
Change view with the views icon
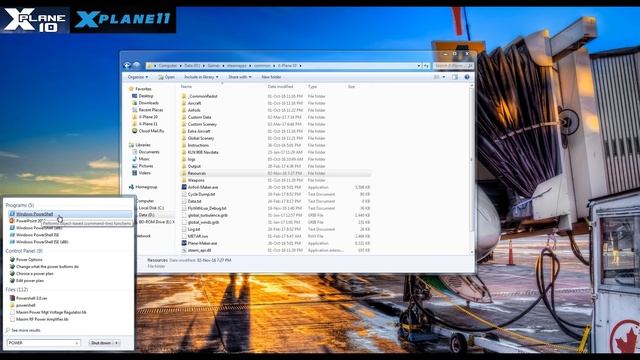click(437, 77)
